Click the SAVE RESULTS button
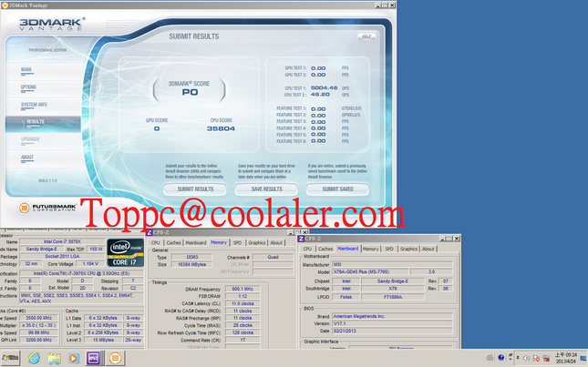Image resolution: width=588 pixels, height=367 pixels. coord(266,189)
